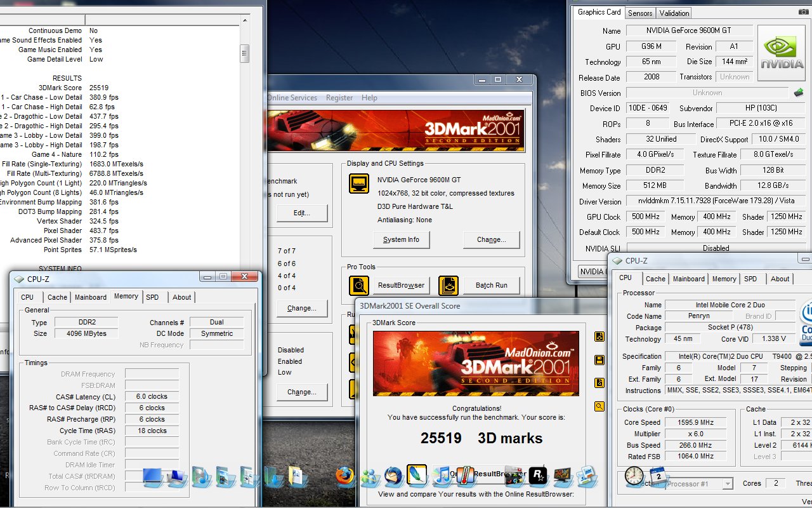Image resolution: width=812 pixels, height=508 pixels.
Task: Click the plain magnifier icon in score window
Action: [599, 406]
